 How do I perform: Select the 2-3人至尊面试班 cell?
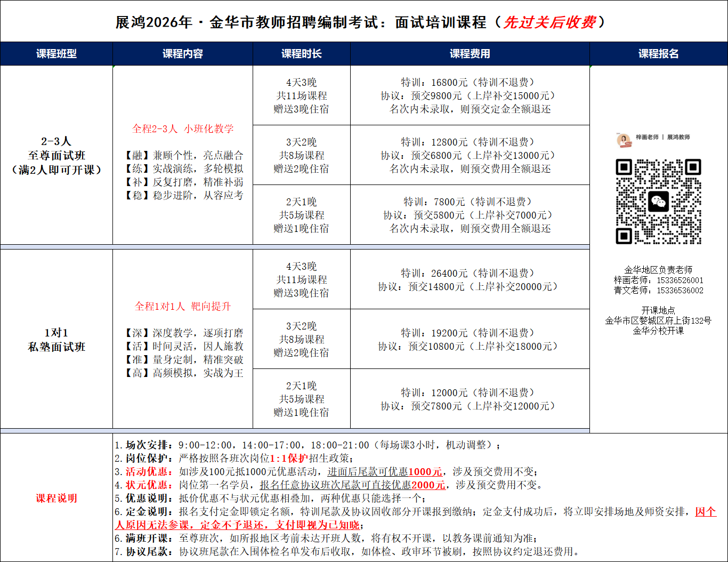click(56, 155)
